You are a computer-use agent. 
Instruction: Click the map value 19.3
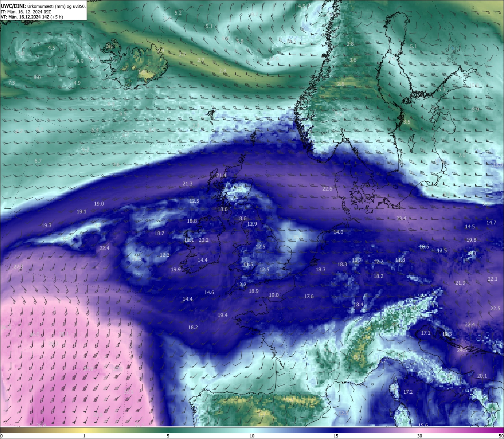pyautogui.click(x=46, y=226)
